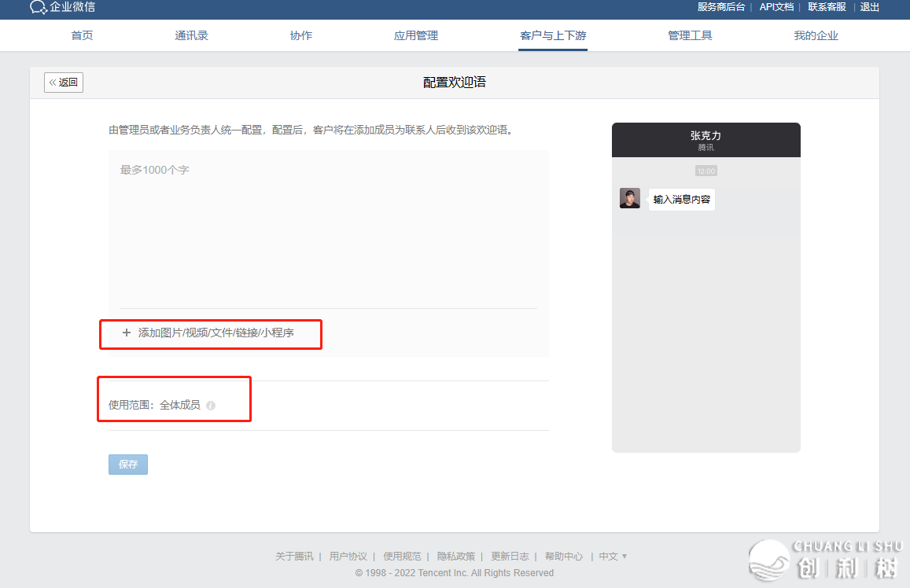
Task: Open the API文档 link
Action: coord(776,7)
